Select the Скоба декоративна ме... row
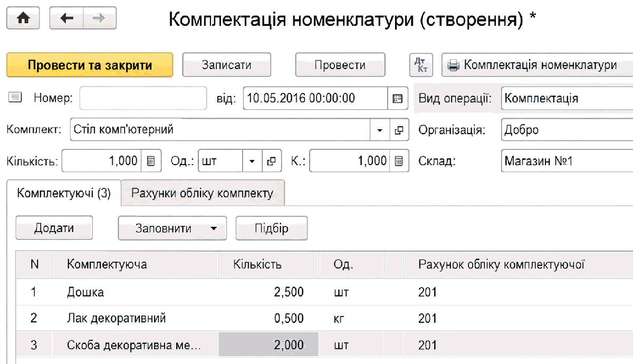This screenshot has width=633, height=364. [324, 345]
